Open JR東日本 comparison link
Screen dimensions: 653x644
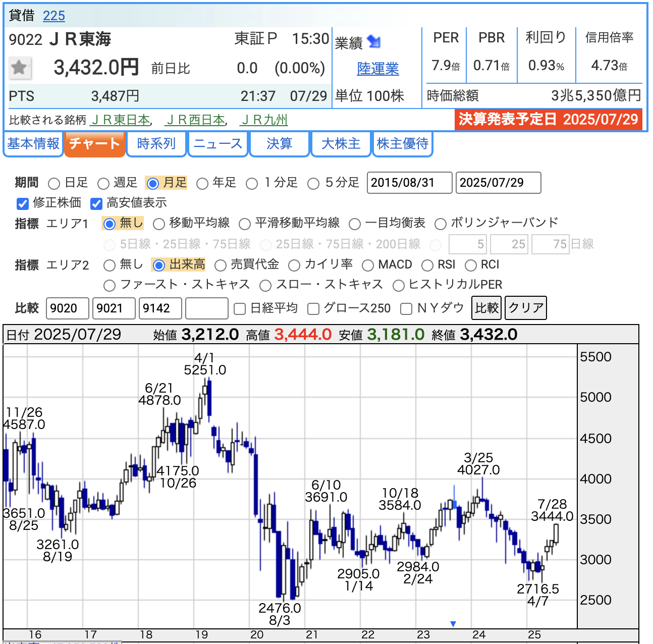point(121,120)
